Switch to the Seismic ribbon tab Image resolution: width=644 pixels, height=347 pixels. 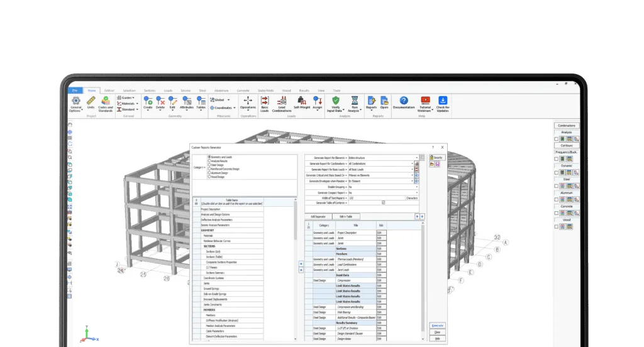186,91
